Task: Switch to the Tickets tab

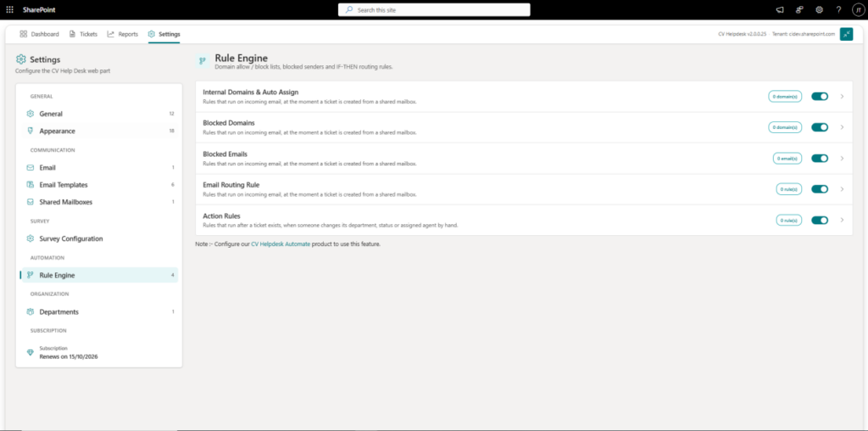Action: coord(83,34)
